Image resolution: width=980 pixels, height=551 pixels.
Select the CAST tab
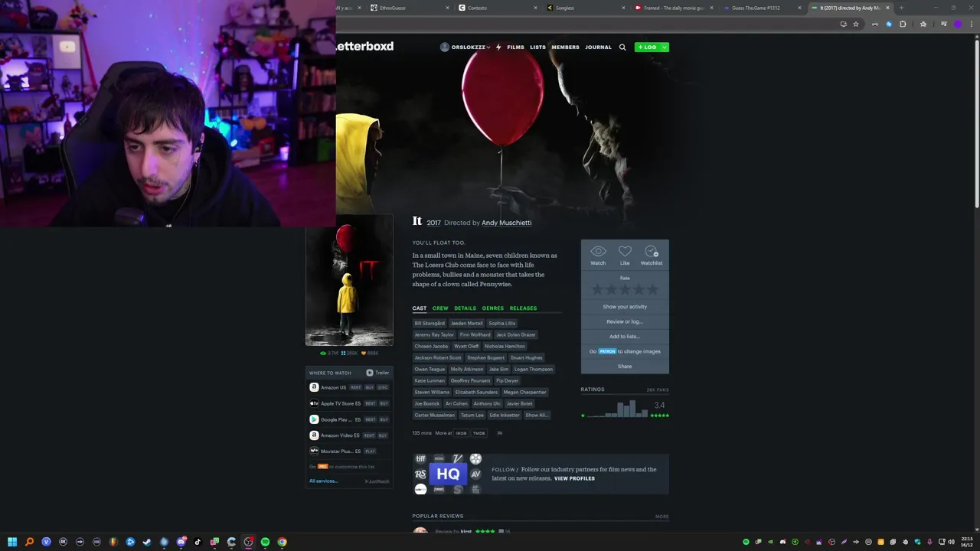click(420, 308)
